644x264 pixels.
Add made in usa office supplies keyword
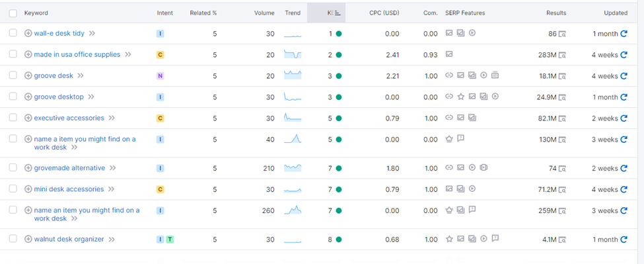[x=28, y=54]
